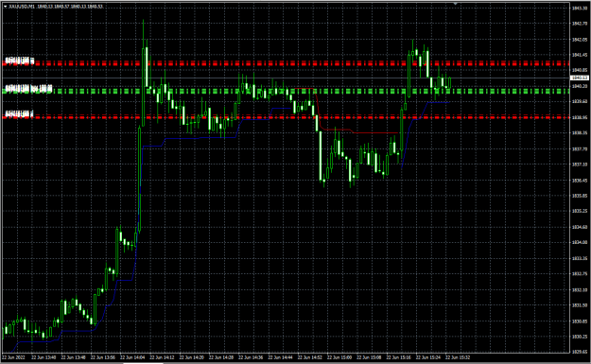Click the 22 Jun 14:36 time label
The image size is (591, 364).
[251, 357]
